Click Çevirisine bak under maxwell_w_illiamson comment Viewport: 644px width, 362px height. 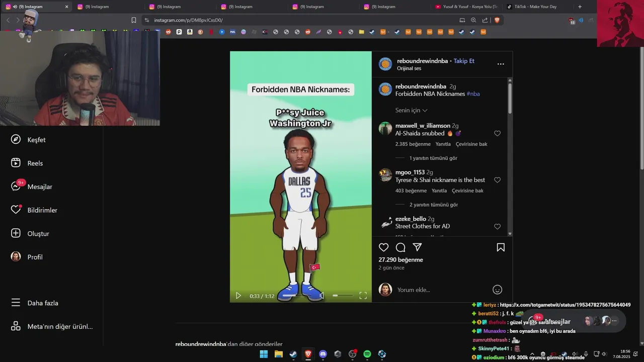(x=471, y=144)
